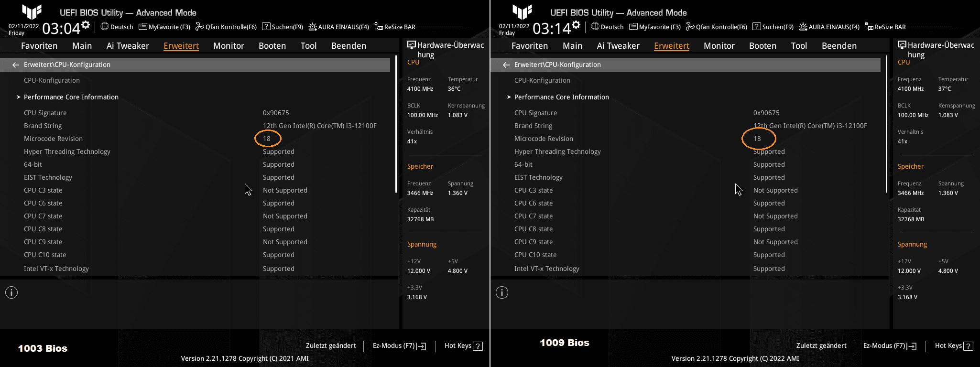Click Hardware-Überwachung monitor icon in 1003 Bios
This screenshot has width=980, height=367.
point(411,45)
